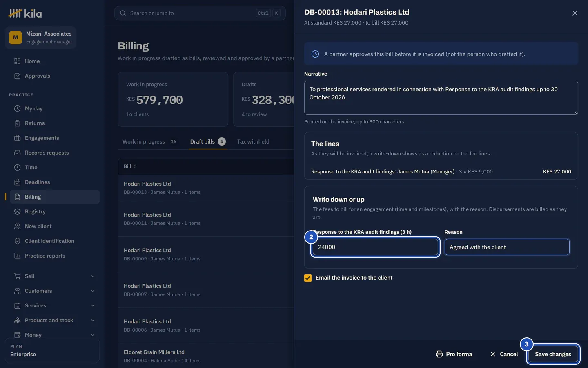The height and width of the screenshot is (368, 588).
Task: Open draft bill DB-00009 row
Action: pyautogui.click(x=206, y=254)
